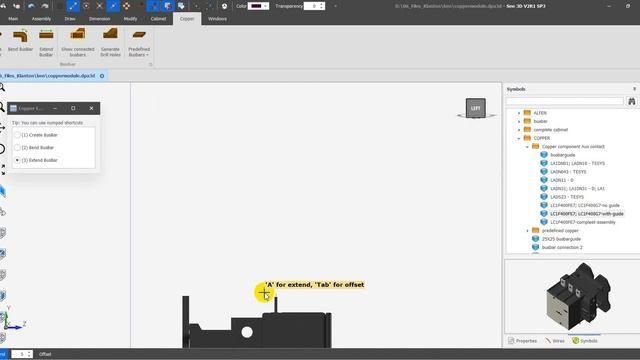Viewport: 640px width, 360px height.
Task: Click the pan arrows icon in left toolbar
Action: pos(2,128)
